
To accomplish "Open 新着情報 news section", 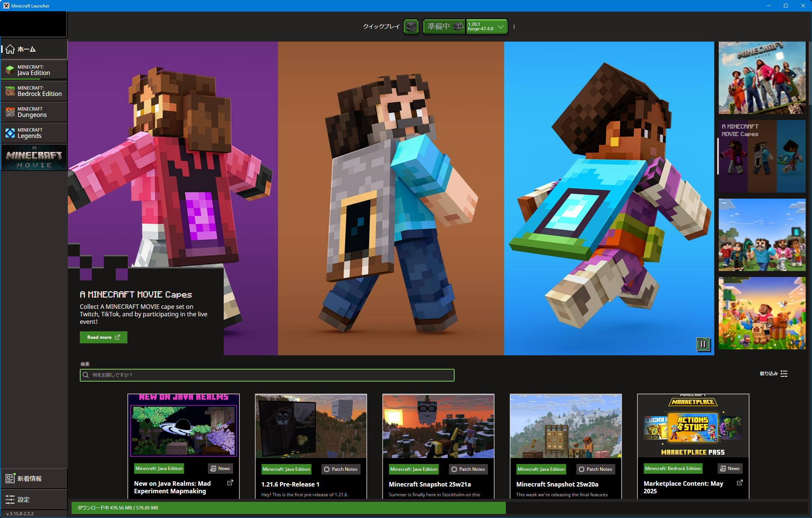I will tap(34, 479).
